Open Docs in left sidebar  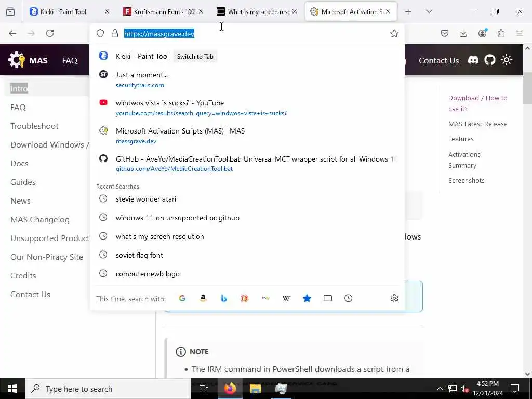(x=19, y=163)
